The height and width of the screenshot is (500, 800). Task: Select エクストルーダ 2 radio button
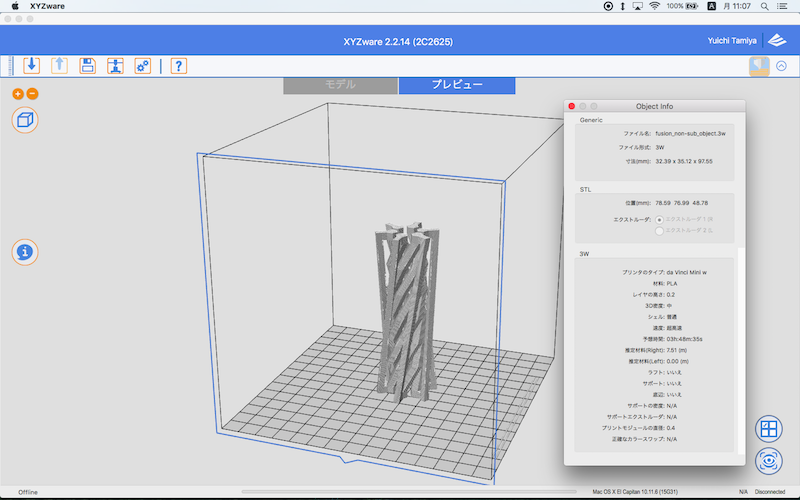tap(659, 231)
